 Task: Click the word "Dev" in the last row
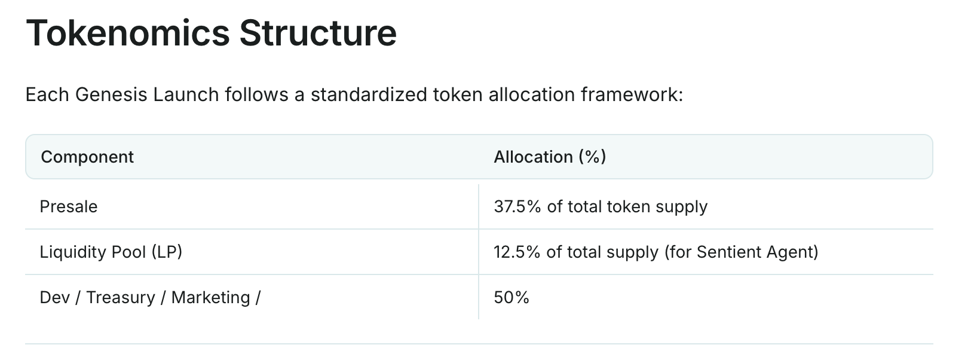(x=54, y=297)
